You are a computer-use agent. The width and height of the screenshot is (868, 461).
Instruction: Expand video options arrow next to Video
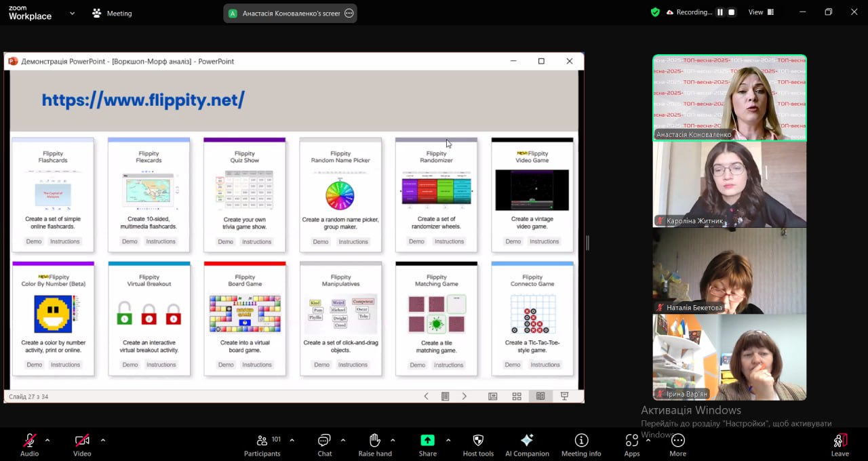(103, 440)
